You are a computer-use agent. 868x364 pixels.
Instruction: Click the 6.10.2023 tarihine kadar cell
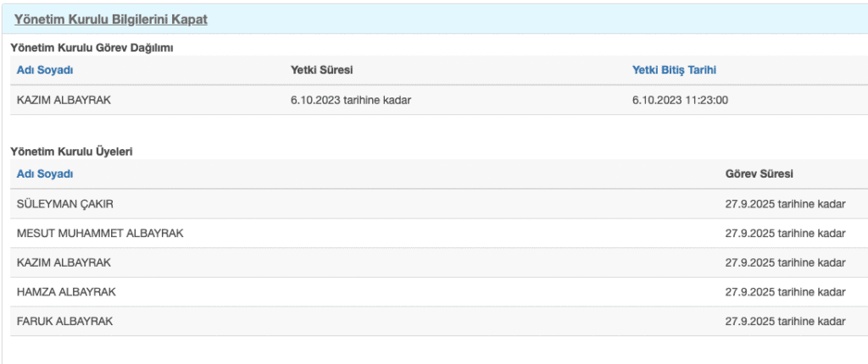point(350,100)
